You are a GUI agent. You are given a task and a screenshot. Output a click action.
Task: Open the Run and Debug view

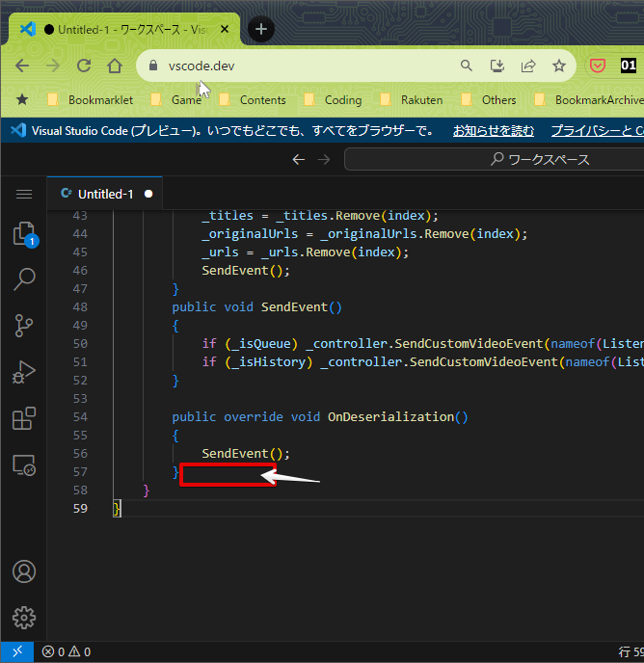[24, 372]
